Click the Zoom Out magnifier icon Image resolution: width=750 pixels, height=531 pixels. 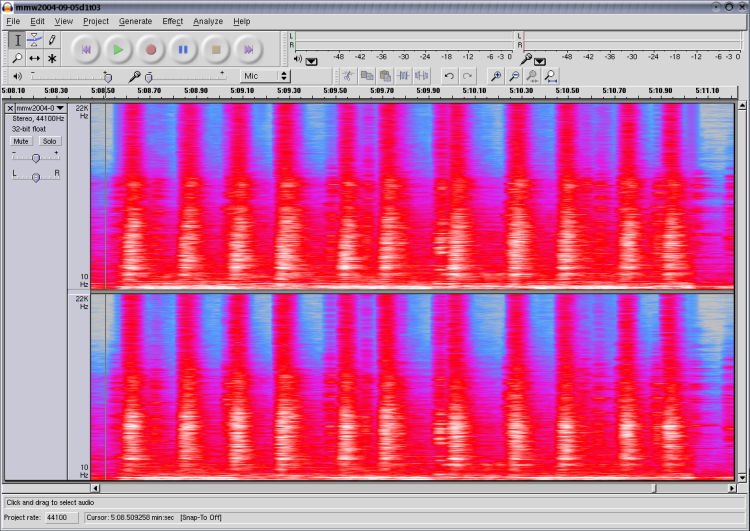click(x=514, y=76)
